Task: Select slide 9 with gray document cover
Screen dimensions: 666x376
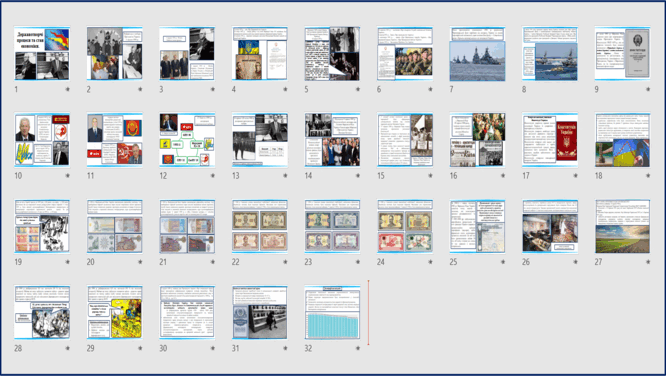Action: pos(623,54)
